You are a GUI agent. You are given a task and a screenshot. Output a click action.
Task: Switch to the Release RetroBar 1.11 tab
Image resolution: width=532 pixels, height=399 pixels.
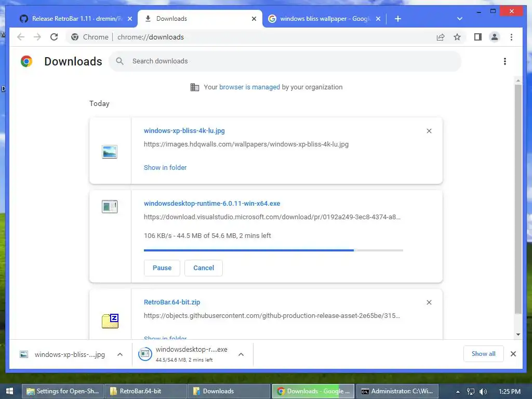[76, 19]
